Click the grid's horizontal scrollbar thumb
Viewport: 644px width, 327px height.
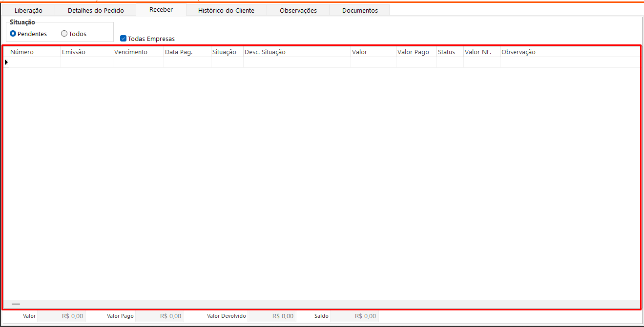click(x=16, y=304)
